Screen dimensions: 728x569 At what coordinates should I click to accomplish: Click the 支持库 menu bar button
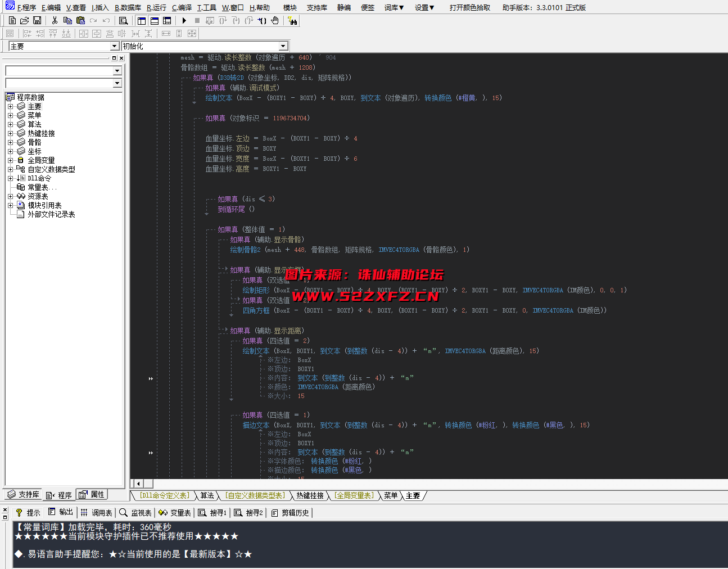(x=317, y=7)
